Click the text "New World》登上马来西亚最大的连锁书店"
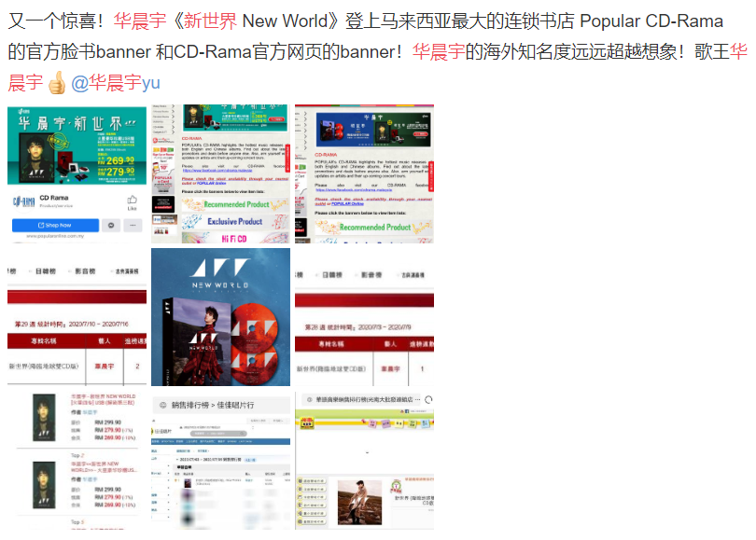 point(409,21)
